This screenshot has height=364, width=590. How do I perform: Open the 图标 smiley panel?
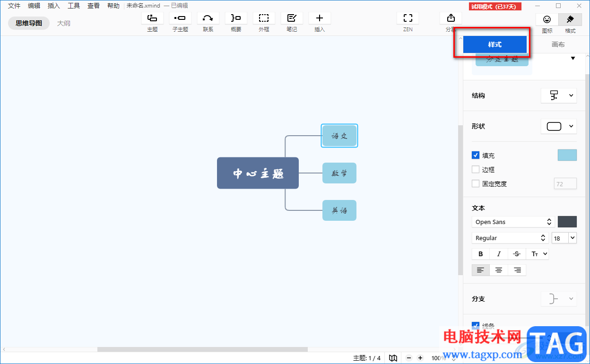click(547, 19)
